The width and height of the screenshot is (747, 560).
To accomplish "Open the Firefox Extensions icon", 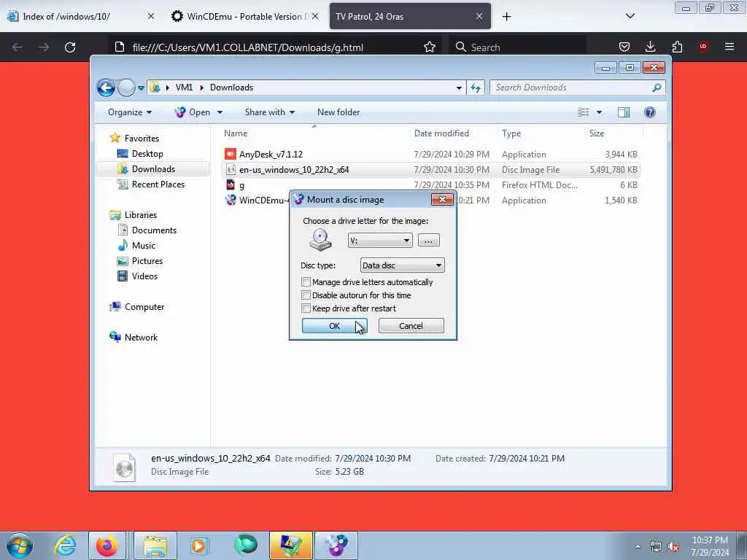I will click(677, 47).
